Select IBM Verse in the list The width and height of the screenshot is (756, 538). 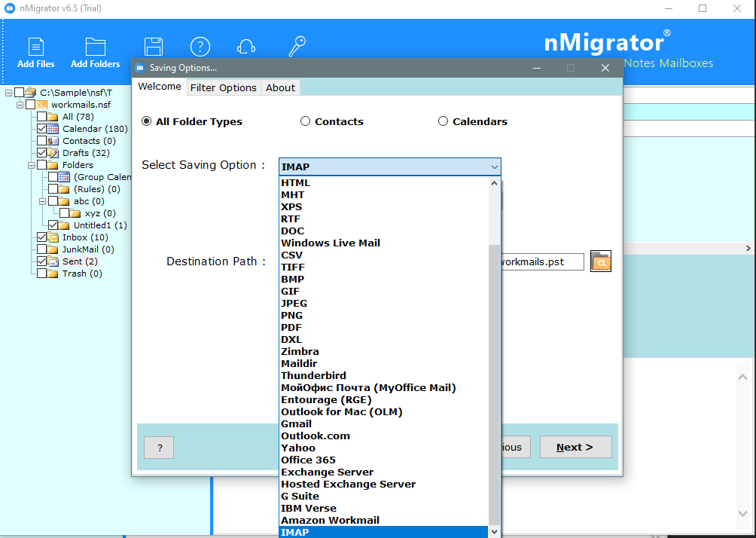coord(384,509)
